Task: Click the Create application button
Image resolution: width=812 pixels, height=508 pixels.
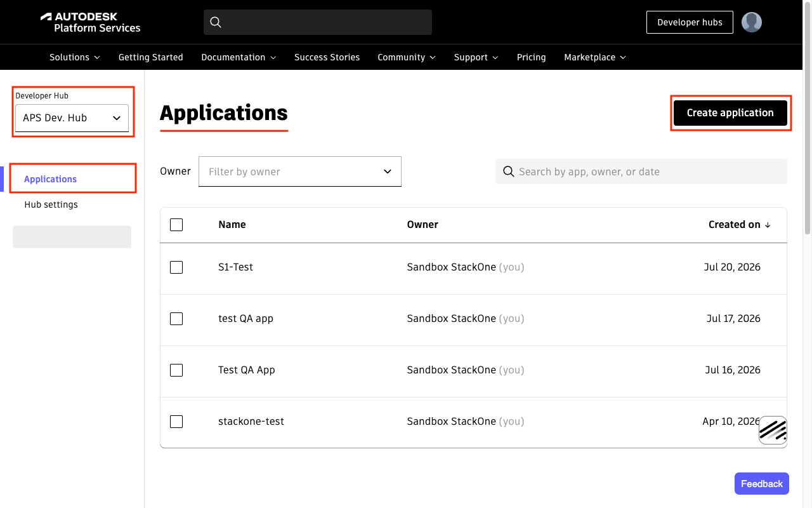Action: click(730, 113)
